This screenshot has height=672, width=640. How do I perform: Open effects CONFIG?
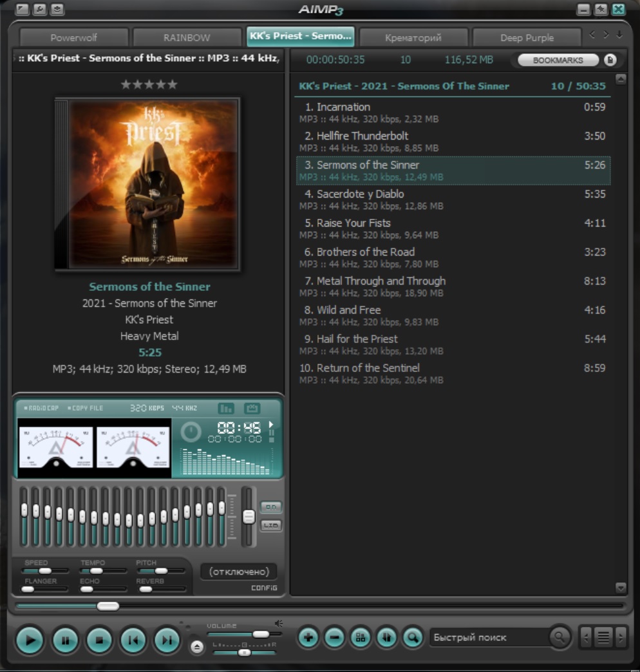click(x=264, y=588)
